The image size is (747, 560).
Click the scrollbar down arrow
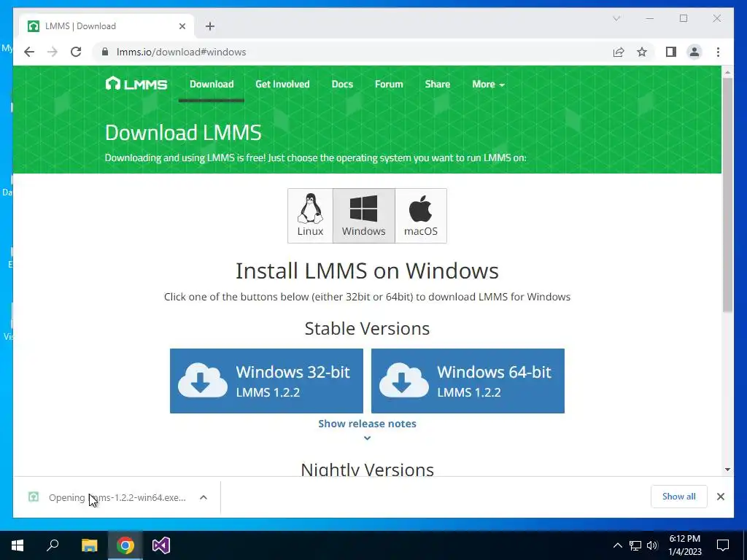tap(727, 470)
